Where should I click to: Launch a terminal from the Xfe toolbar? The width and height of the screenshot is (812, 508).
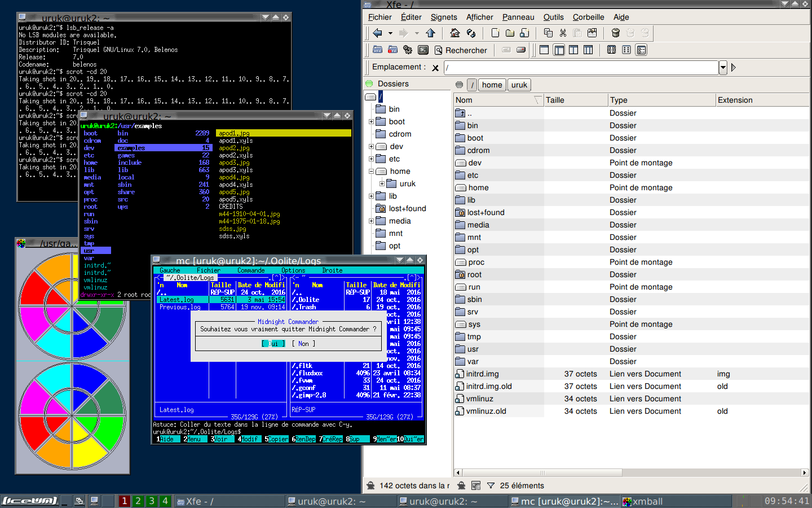[423, 50]
